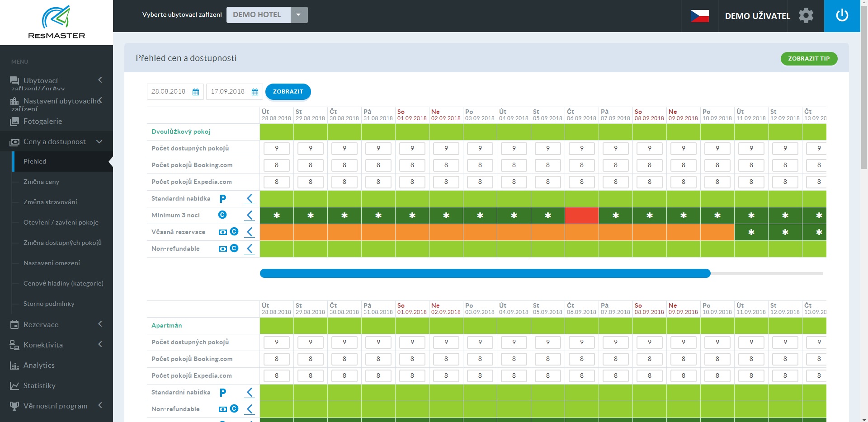Collapse the Ceny a dostupnost menu section
This screenshot has height=422, width=868.
click(x=99, y=141)
